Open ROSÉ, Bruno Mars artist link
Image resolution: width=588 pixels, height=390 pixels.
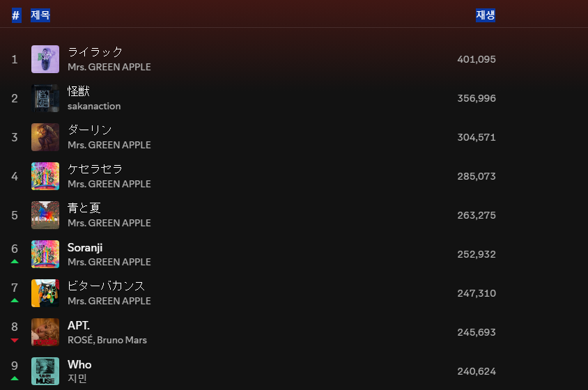(107, 340)
